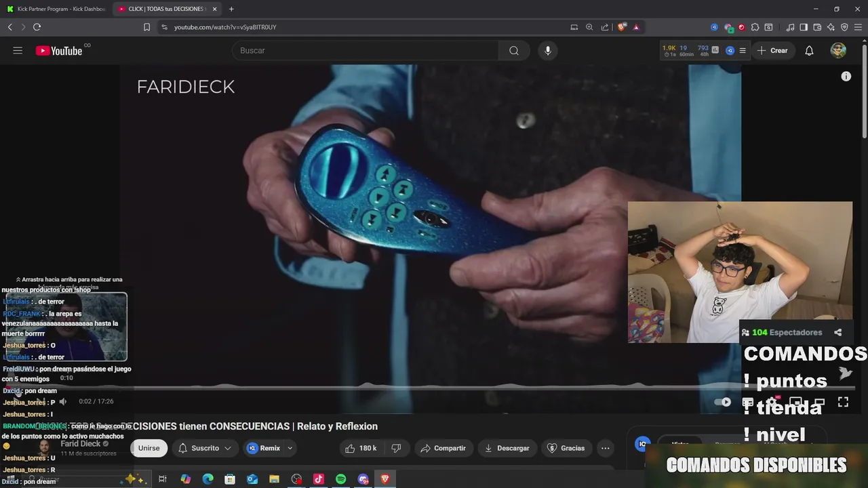Viewport: 868px width, 488px height.
Task: Open Task View on the taskbar
Action: (163, 479)
